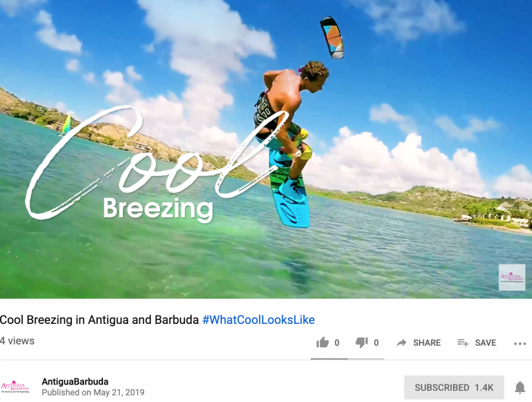Viewport: 532px width, 402px height.
Task: Like the video with the thumbs-up icon
Action: pos(322,343)
